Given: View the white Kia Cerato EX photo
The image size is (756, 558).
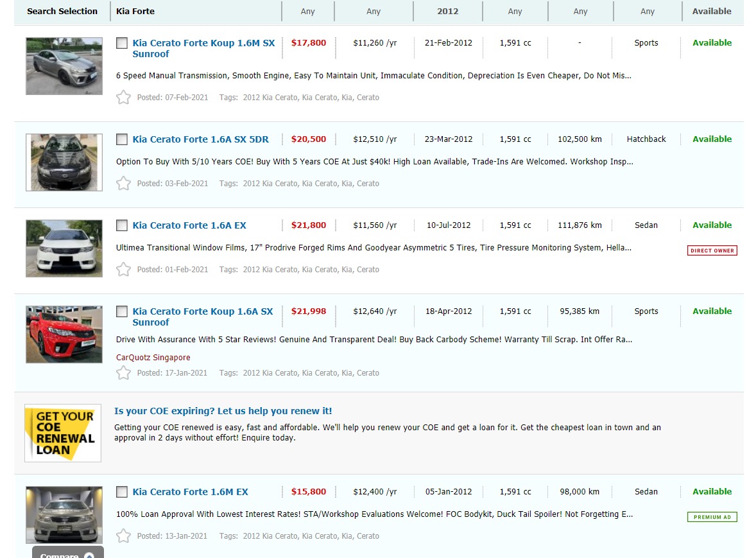Looking at the screenshot, I should [x=64, y=248].
